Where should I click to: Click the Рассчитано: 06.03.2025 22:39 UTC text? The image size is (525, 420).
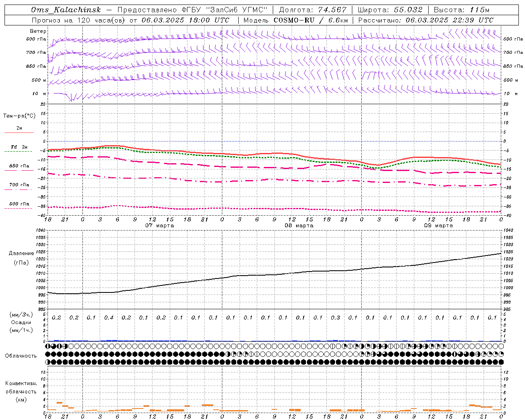coord(426,20)
